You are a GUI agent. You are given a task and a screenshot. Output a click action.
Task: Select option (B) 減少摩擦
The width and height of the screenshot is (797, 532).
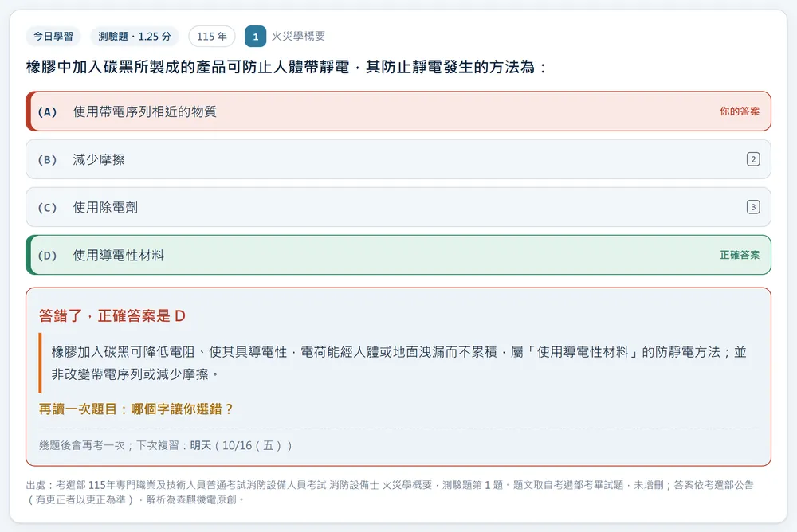(398, 159)
